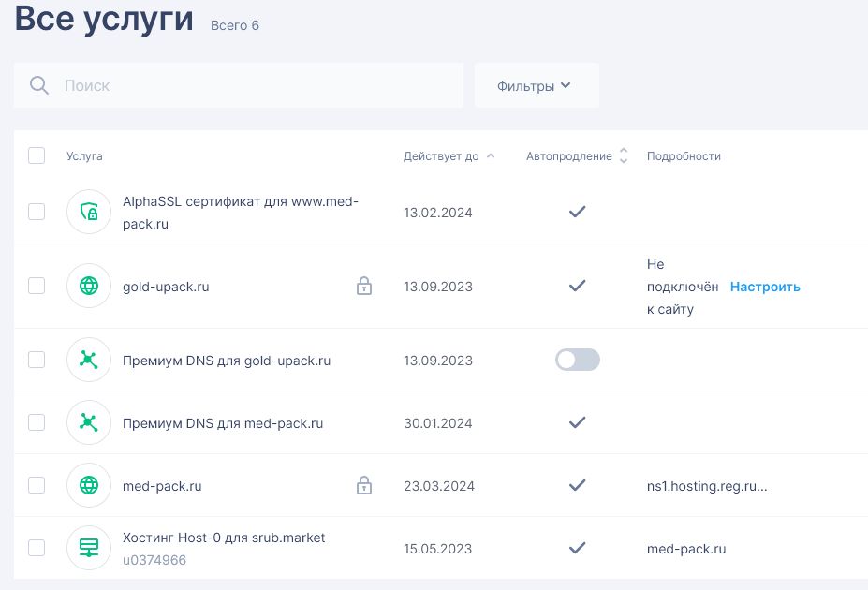
Task: Click the Настроить link for gold-upack.ru
Action: pyautogui.click(x=765, y=287)
